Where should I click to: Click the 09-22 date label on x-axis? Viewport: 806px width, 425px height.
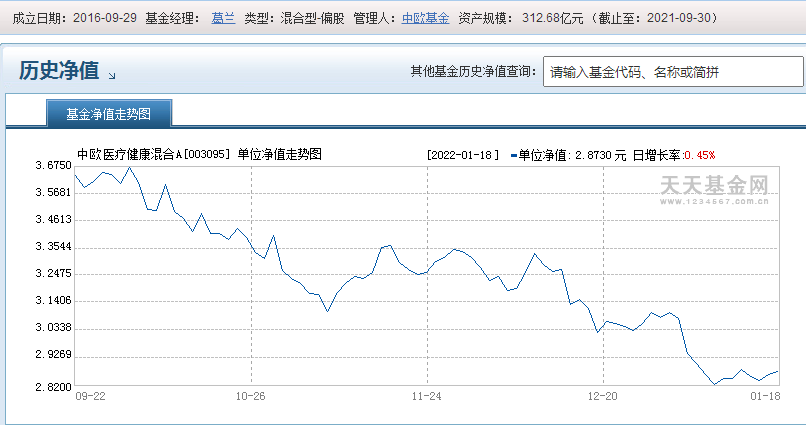91,397
